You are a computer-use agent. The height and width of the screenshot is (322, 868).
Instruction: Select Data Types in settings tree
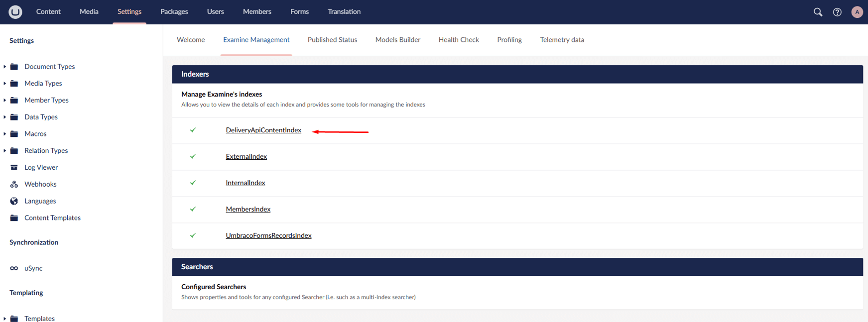point(41,117)
